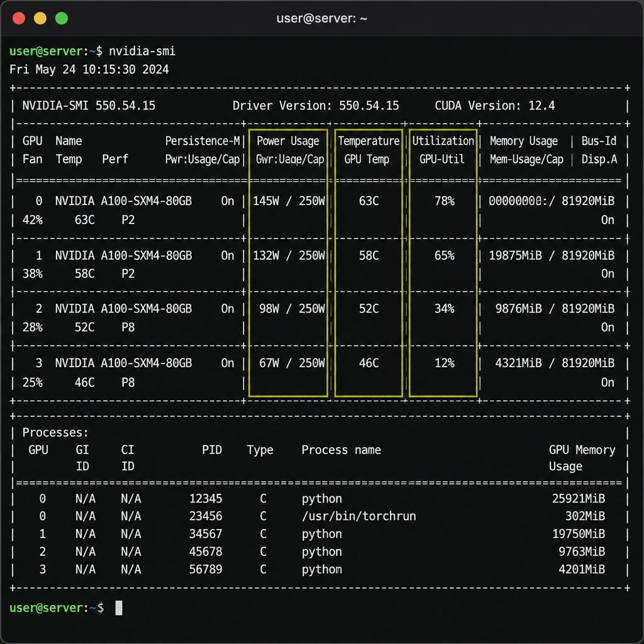Click the 'CUDA Version: 12.4' text
This screenshot has height=644, width=644.
point(495,106)
